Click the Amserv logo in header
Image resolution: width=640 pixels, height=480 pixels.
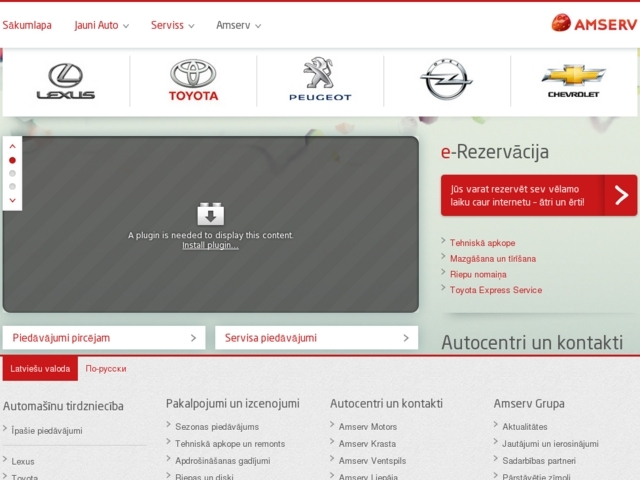click(594, 24)
